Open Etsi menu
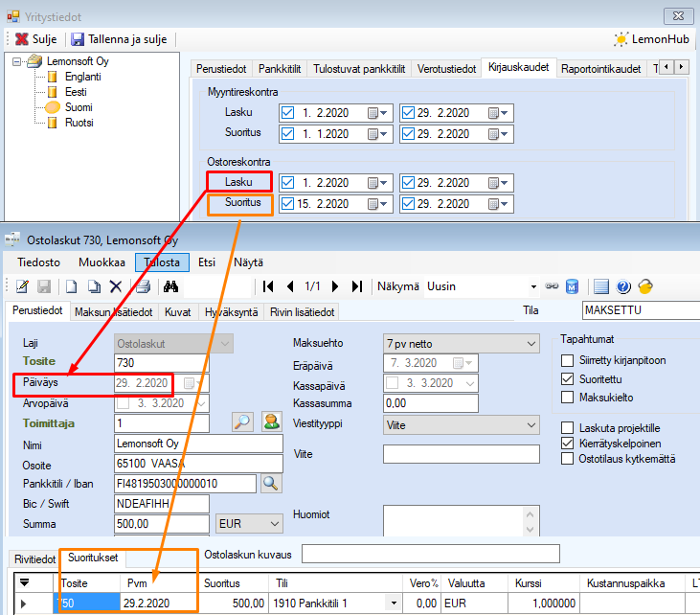 [207, 262]
